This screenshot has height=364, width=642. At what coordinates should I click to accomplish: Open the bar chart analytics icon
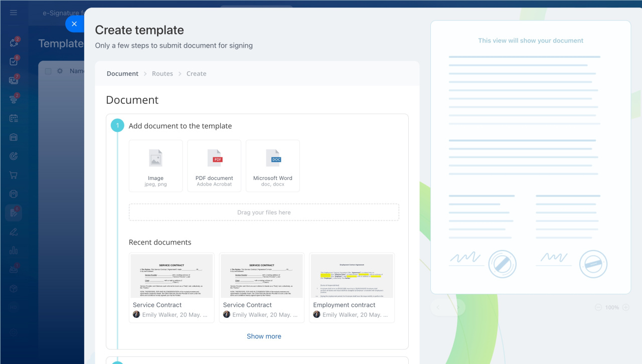[x=14, y=250]
